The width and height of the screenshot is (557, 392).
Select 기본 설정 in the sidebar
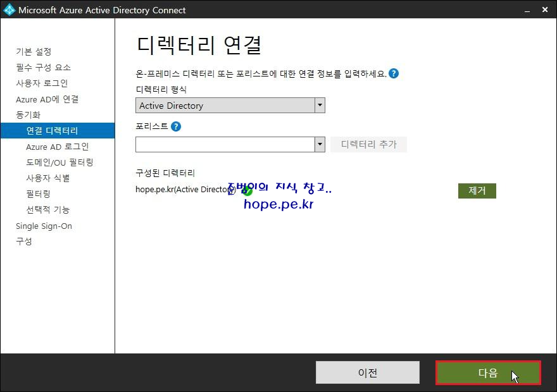pyautogui.click(x=34, y=52)
